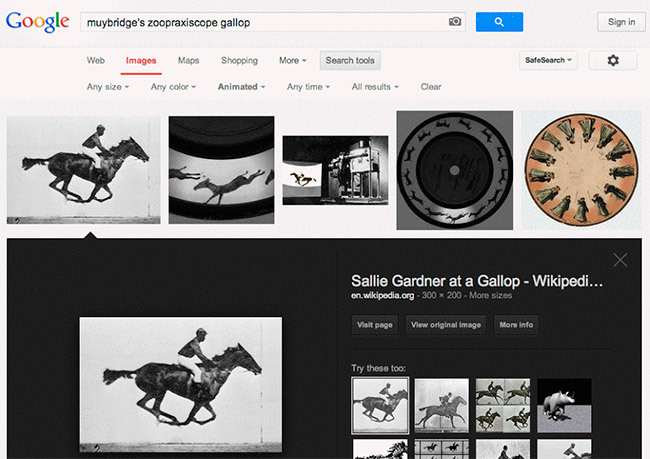
Task: Select the Images tab
Action: [141, 61]
